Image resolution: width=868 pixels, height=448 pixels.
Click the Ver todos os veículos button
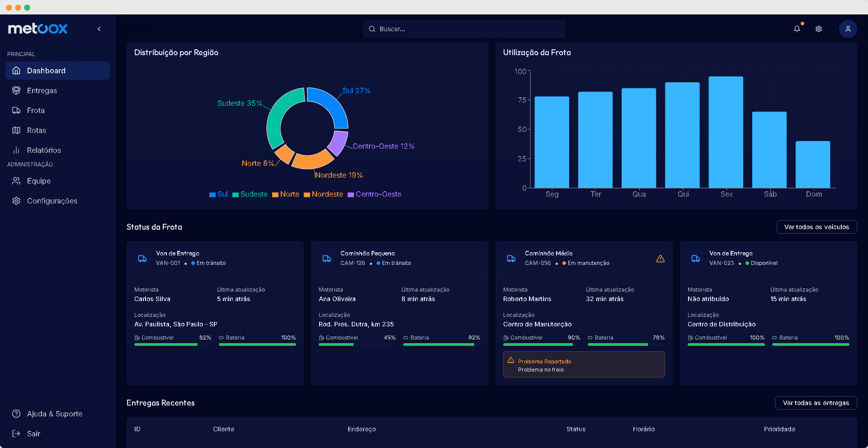pyautogui.click(x=816, y=227)
